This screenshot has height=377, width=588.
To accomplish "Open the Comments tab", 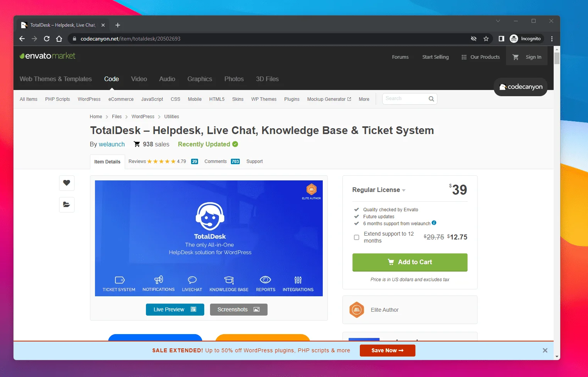I will [x=215, y=161].
